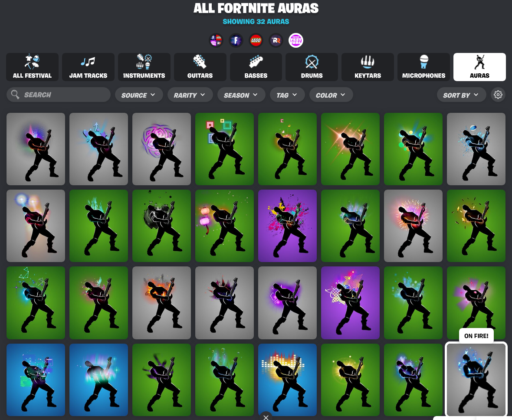Open the purple rose swirl aura card
Viewport: 512px width, 420px height.
click(x=162, y=149)
